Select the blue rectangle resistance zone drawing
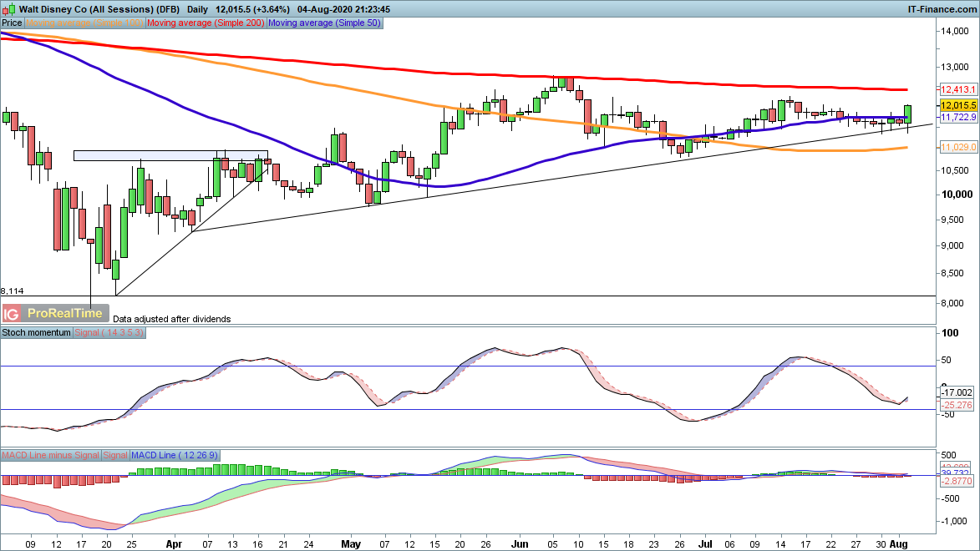The height and width of the screenshot is (551, 980). (170, 155)
